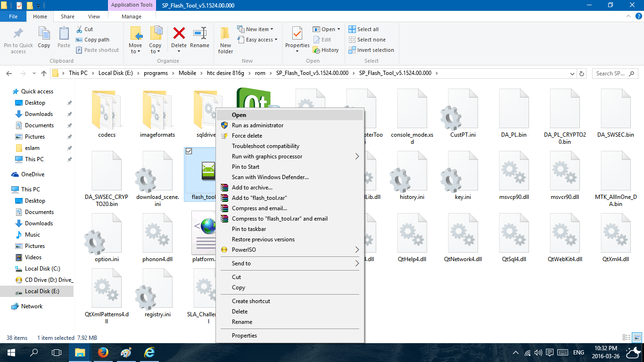Expand the New item dropdown
This screenshot has height=362, width=644.
click(255, 29)
